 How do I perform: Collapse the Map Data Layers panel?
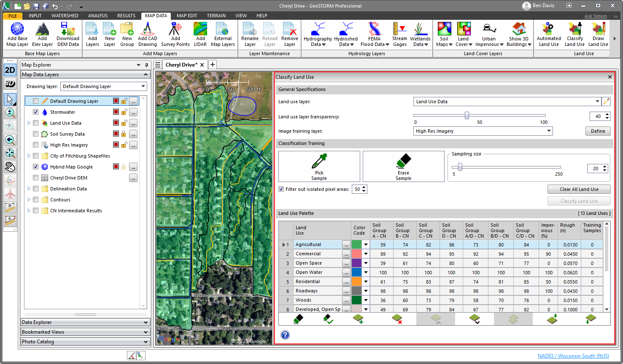pyautogui.click(x=145, y=74)
